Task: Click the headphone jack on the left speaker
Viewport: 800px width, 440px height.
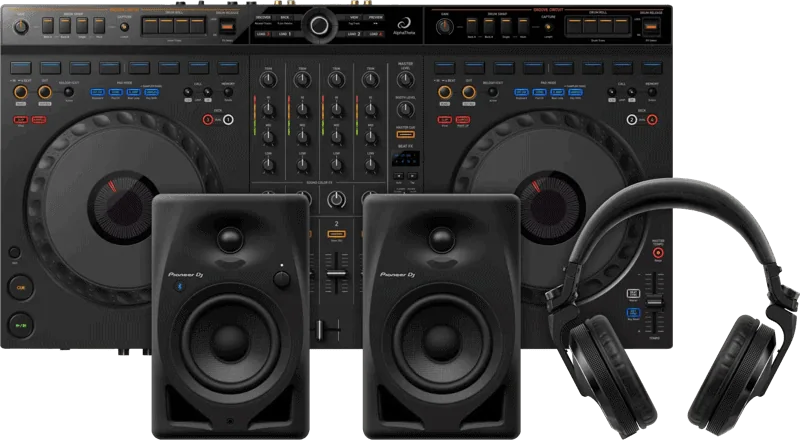Action: 230,421
